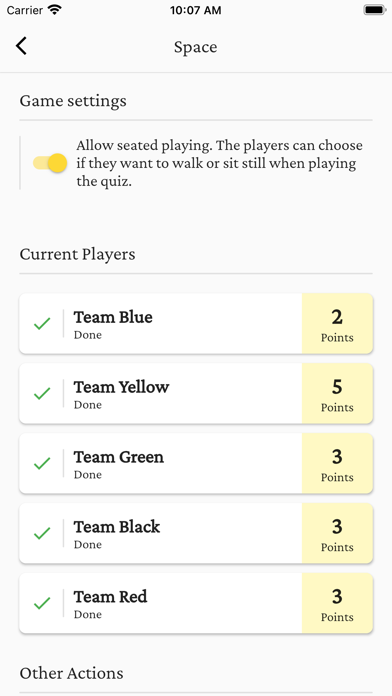Tap the Space page title

pyautogui.click(x=195, y=47)
